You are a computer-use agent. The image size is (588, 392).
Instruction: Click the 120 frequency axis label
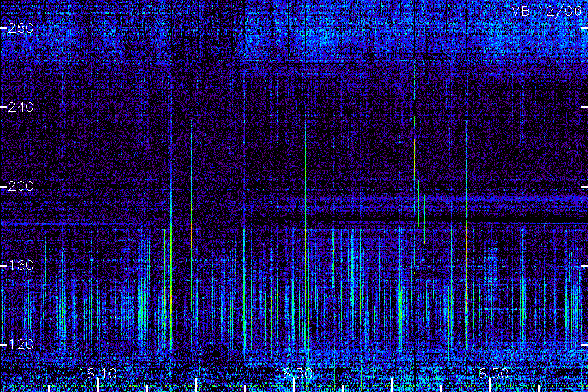pos(21,344)
